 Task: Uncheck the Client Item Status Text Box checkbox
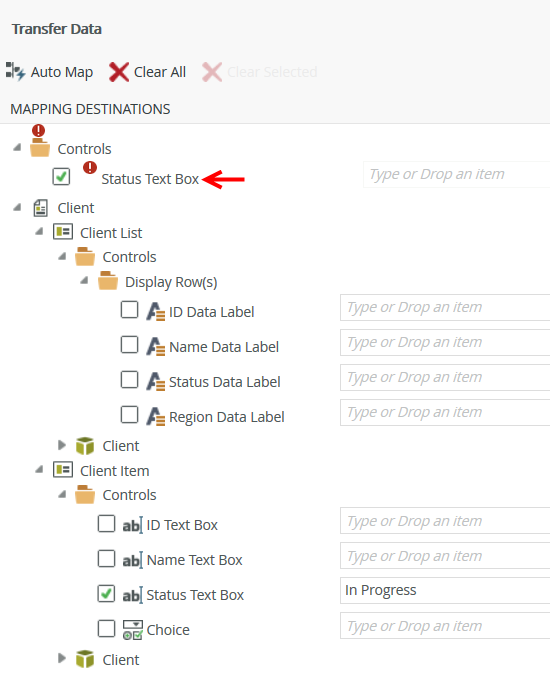pos(106,594)
